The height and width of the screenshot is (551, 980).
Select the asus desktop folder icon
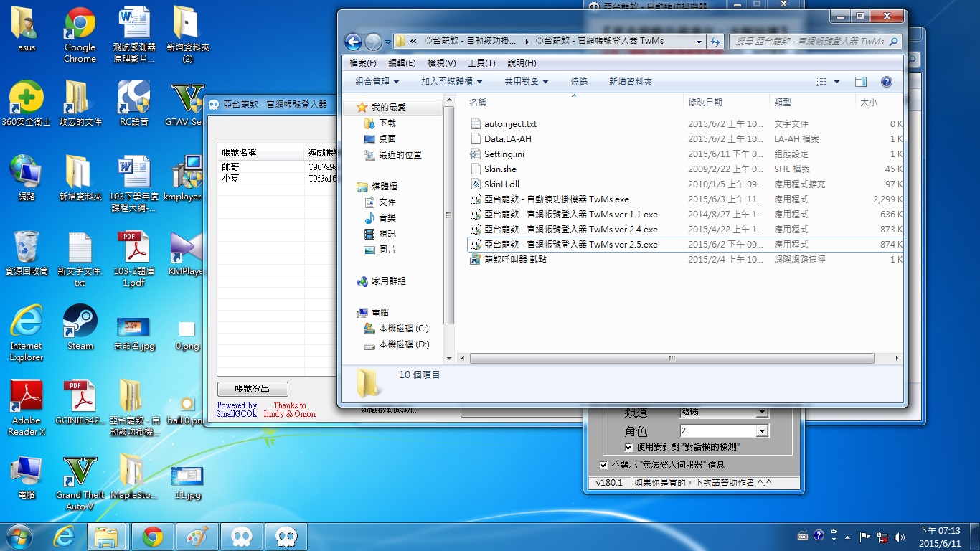(27, 29)
